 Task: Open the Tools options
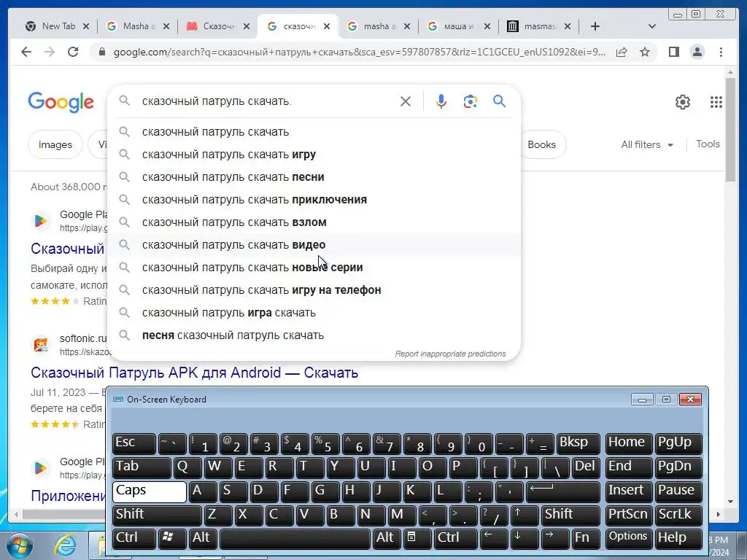point(708,144)
